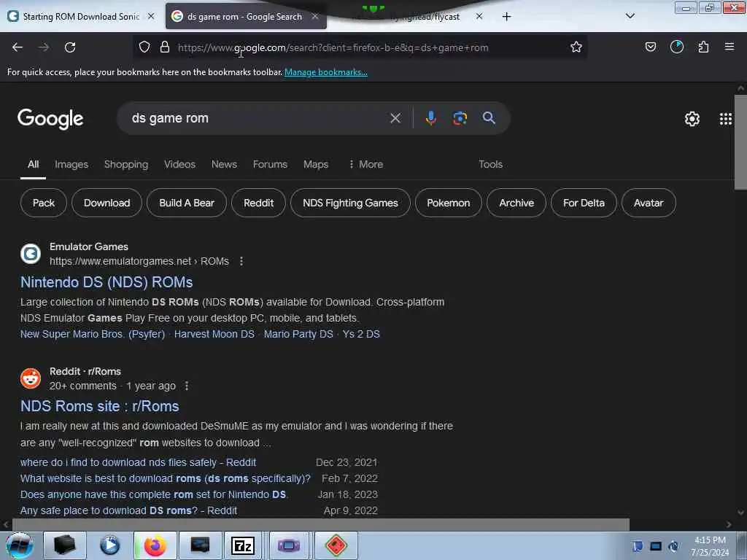Open the Mario Party DS sitelink
This screenshot has width=747, height=560.
(x=298, y=334)
